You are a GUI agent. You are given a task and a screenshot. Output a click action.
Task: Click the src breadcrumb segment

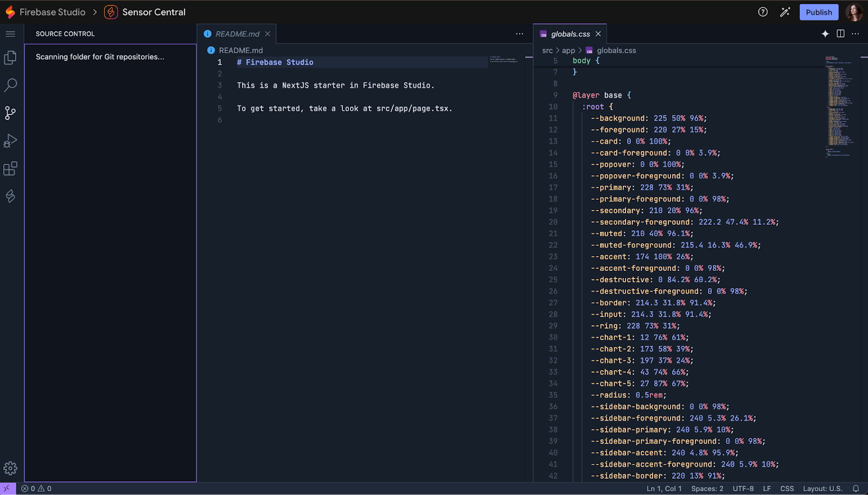(x=547, y=50)
